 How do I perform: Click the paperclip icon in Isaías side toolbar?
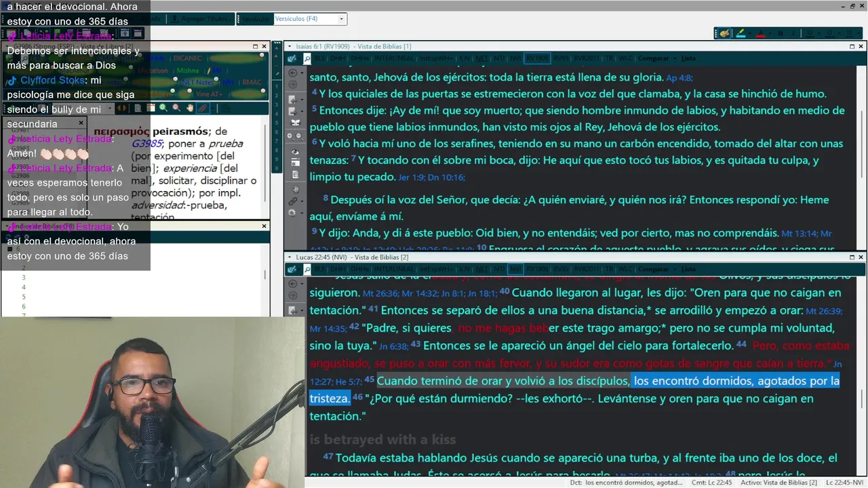[293, 201]
